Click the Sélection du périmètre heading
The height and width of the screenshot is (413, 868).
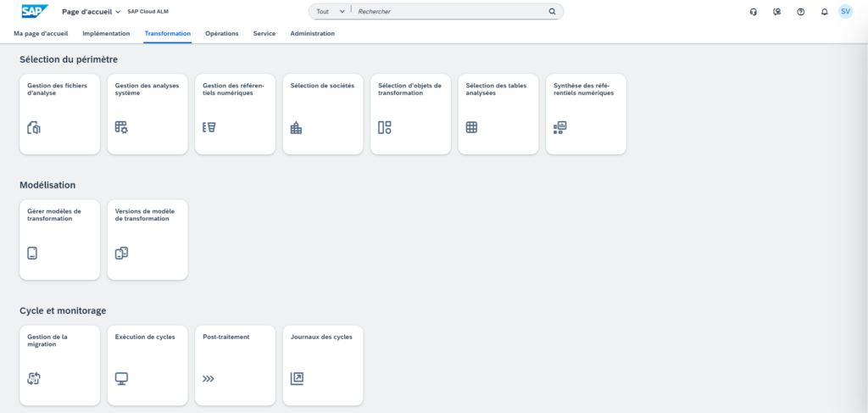pos(69,59)
